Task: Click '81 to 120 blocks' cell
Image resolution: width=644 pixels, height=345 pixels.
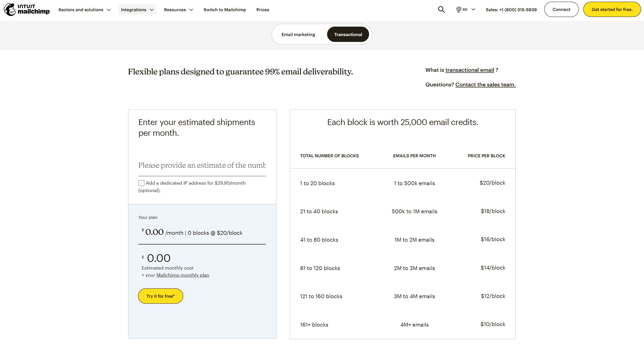Action: click(x=320, y=268)
